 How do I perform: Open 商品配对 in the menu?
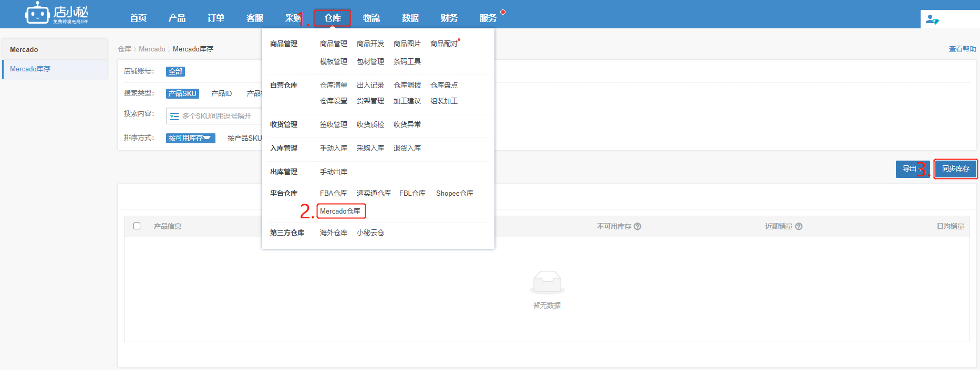444,44
